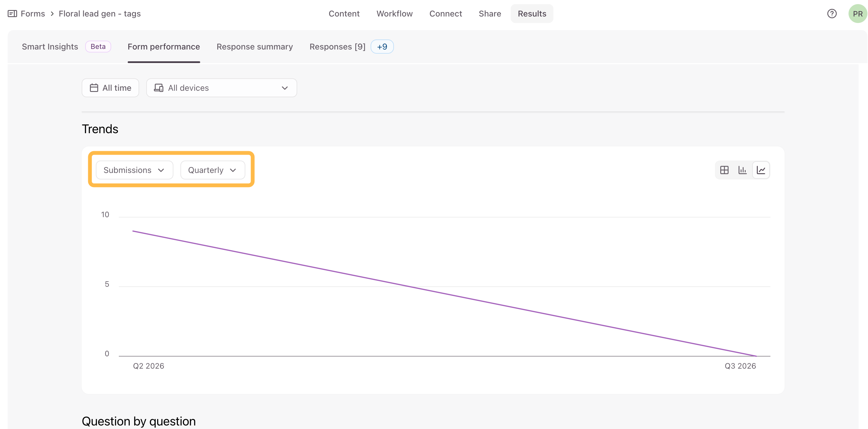
Task: Go to the Content tab
Action: coord(344,14)
